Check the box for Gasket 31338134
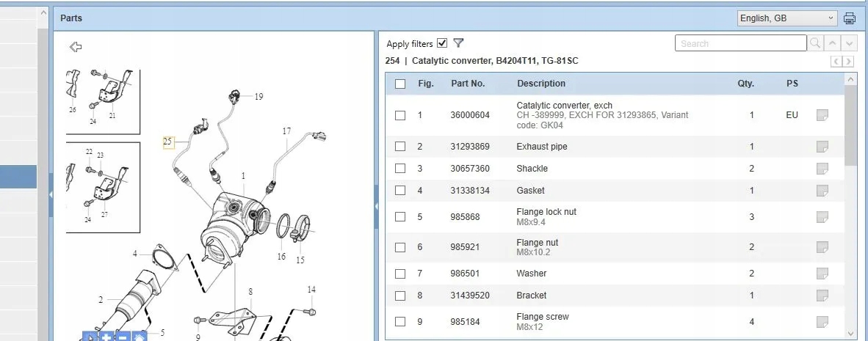The image size is (868, 341). pos(400,191)
